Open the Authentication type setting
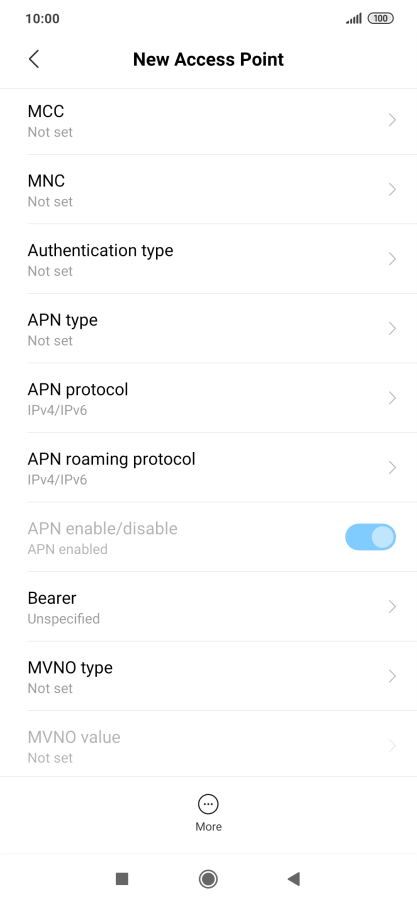The image size is (417, 904). [x=208, y=259]
